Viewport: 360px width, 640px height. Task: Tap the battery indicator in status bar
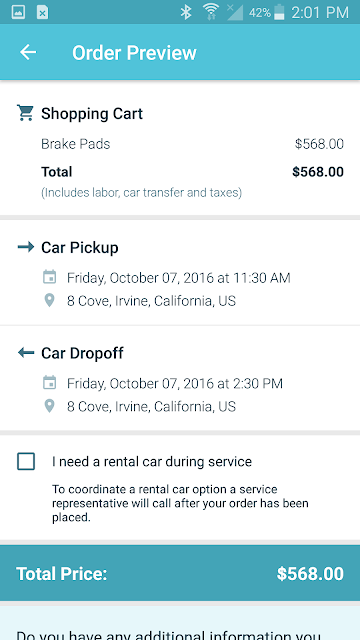(279, 12)
